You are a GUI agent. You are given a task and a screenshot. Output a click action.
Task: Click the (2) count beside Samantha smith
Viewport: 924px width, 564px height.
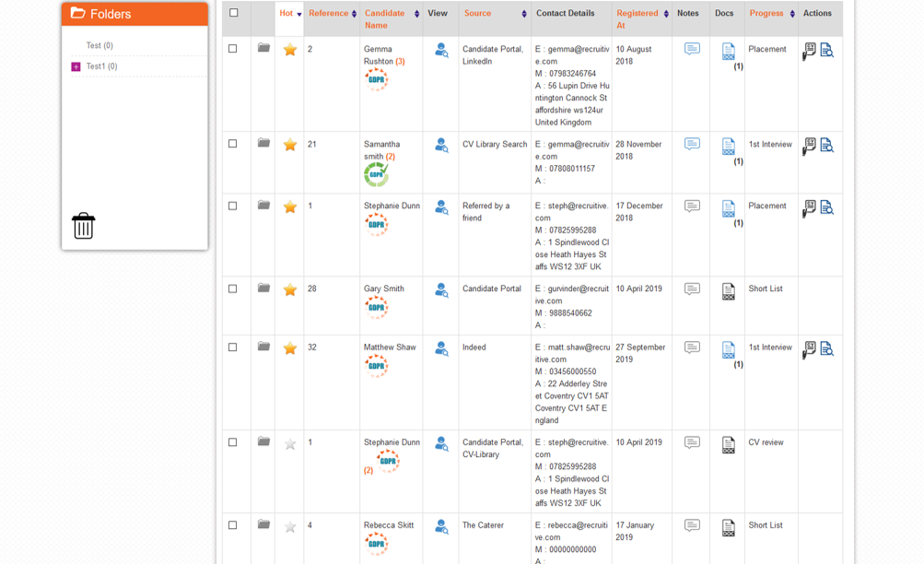[x=390, y=156]
